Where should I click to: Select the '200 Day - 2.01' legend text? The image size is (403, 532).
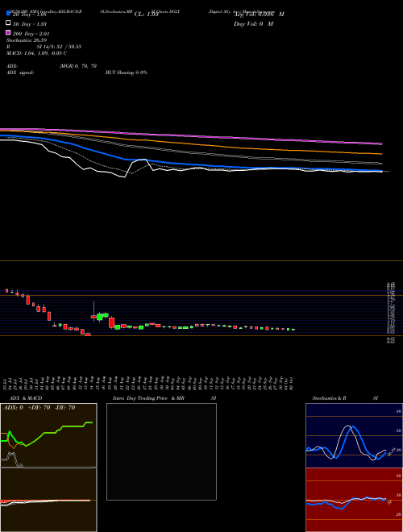click(31, 34)
